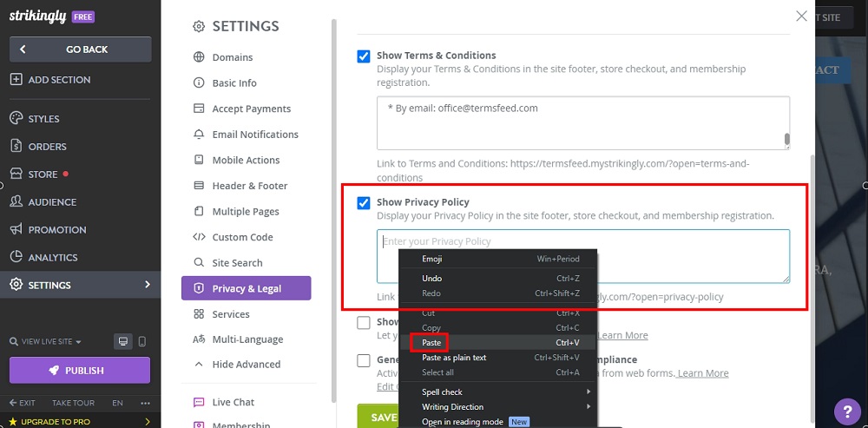
Task: Click the Terms text area scrollbar
Action: pos(786,140)
